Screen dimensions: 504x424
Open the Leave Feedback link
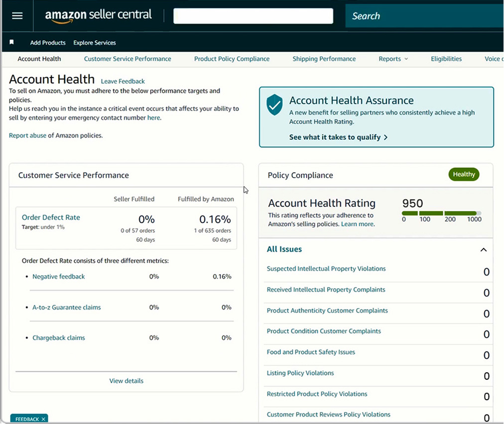[x=123, y=81]
